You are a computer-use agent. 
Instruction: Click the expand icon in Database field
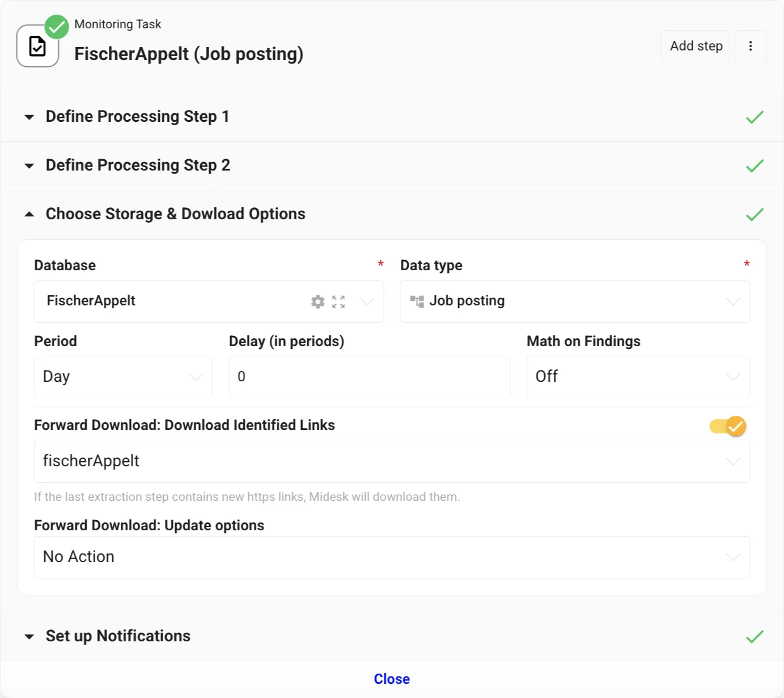338,302
